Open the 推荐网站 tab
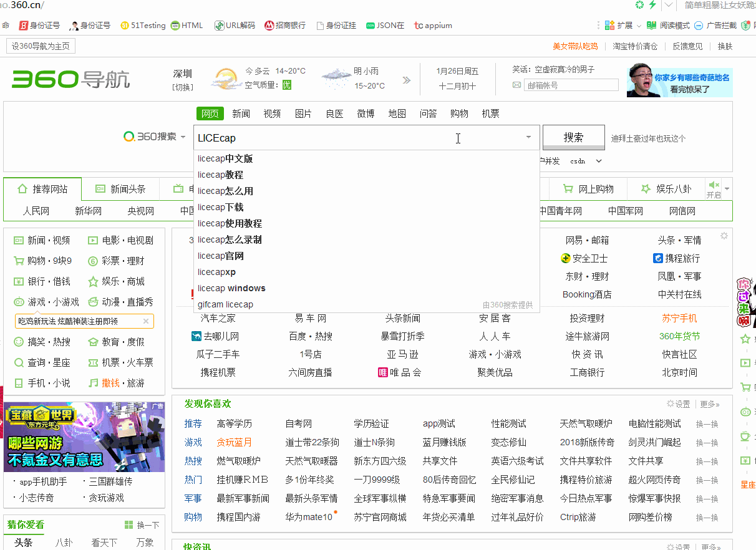Viewport: 756px width, 550px height. click(43, 189)
